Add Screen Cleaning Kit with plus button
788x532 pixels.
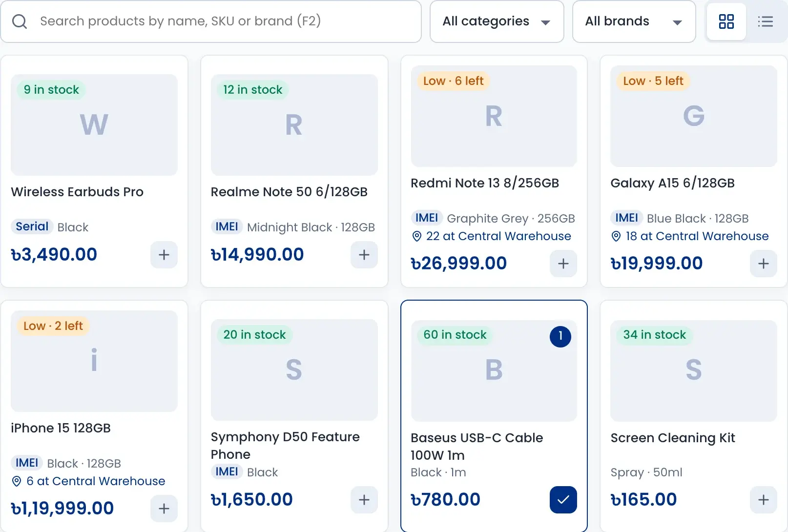[x=764, y=500]
